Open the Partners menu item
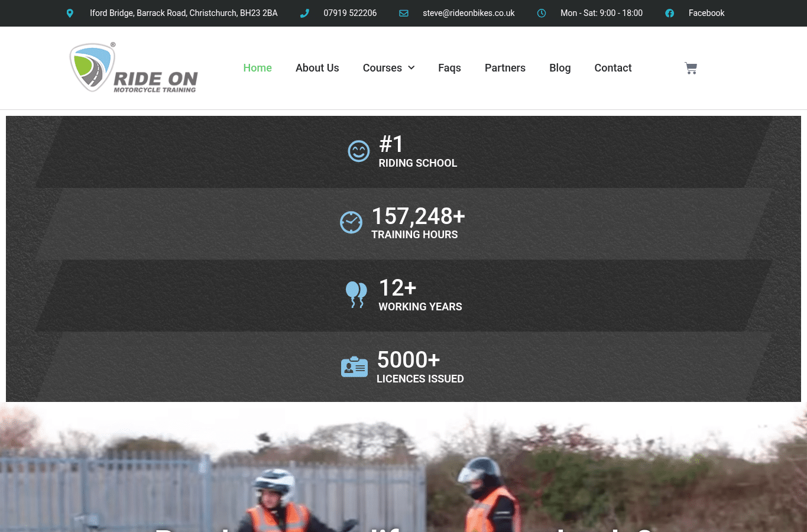The height and width of the screenshot is (532, 807). (x=505, y=68)
